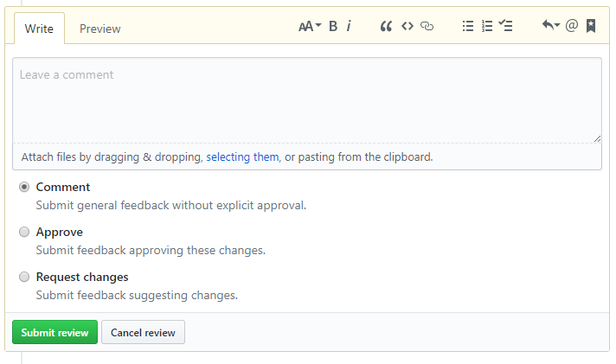Image resolution: width=616 pixels, height=364 pixels.
Task: Add a numbered list icon
Action: [487, 26]
